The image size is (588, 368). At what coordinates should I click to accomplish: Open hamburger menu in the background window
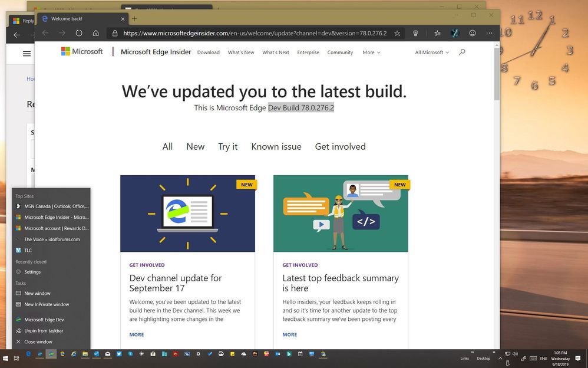(27, 54)
